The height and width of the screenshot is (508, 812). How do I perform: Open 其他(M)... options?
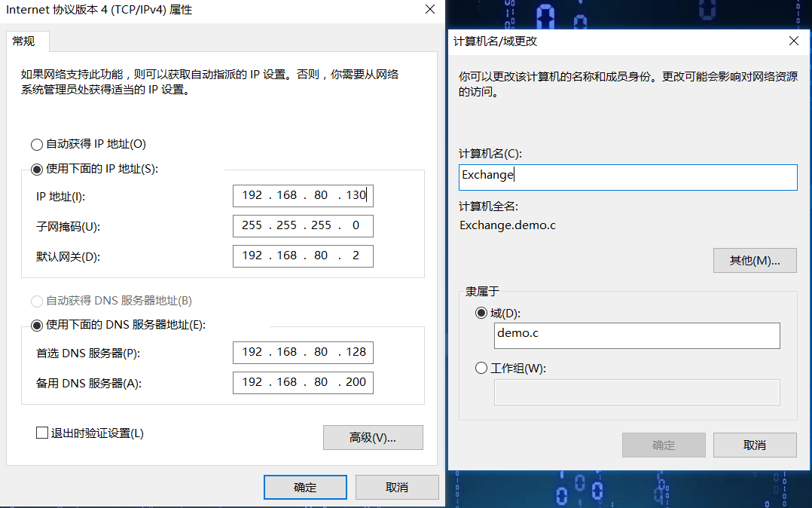click(x=755, y=260)
